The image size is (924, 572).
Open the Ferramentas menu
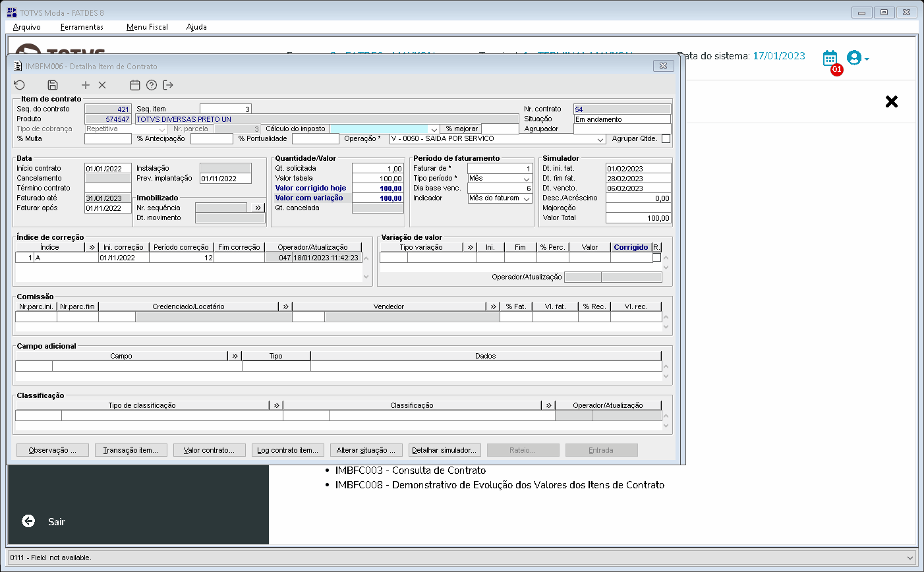tap(82, 27)
